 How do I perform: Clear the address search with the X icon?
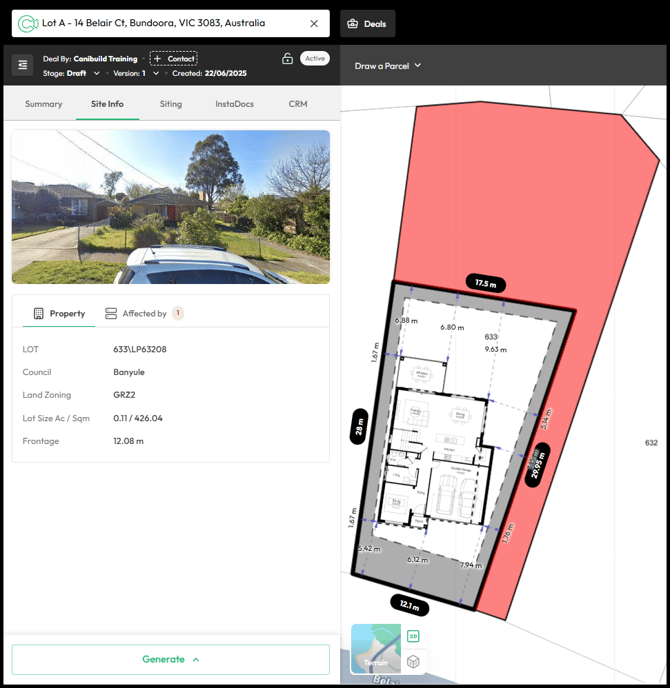click(314, 23)
